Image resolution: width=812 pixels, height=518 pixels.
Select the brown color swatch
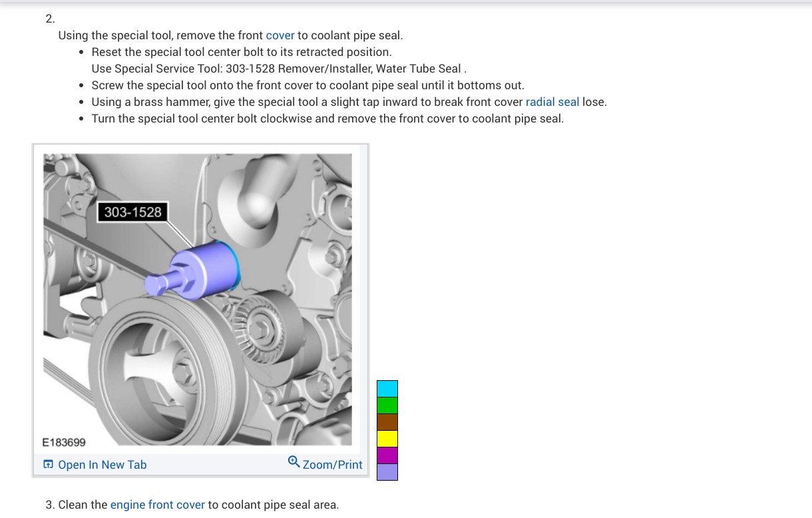(387, 422)
